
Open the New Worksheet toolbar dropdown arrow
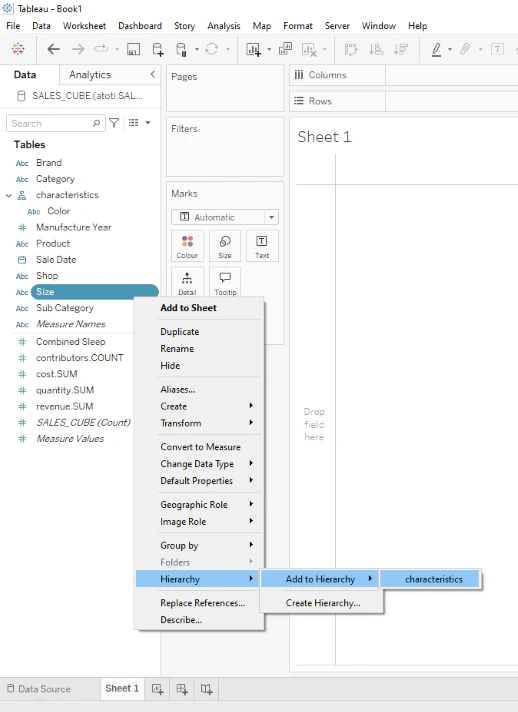269,49
